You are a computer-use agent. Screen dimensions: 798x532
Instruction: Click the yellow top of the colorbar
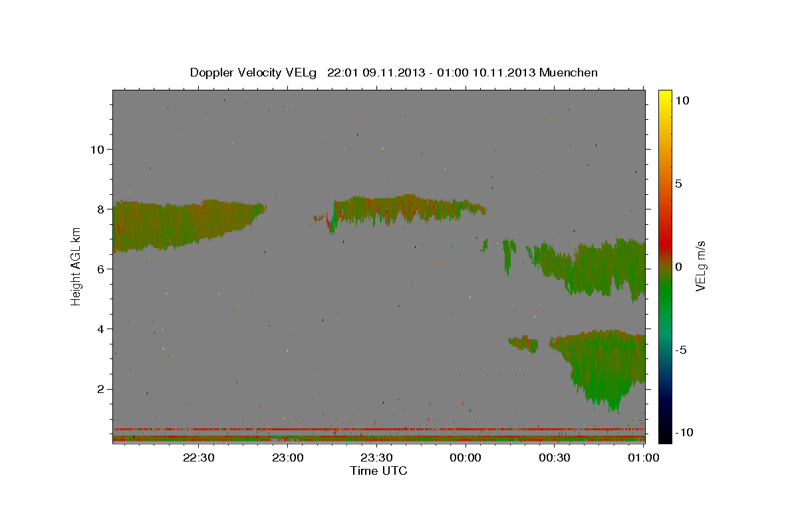pos(664,96)
